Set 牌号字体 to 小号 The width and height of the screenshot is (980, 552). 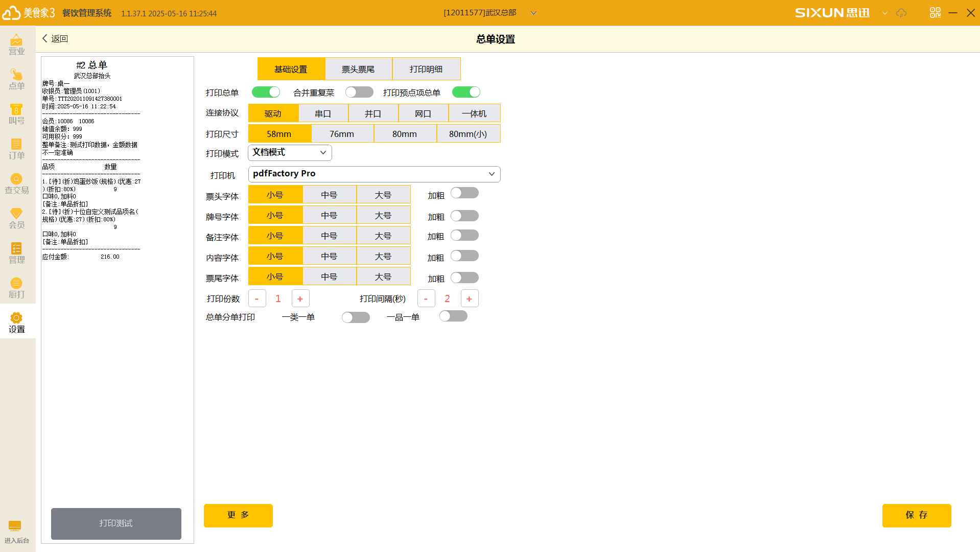[x=275, y=215]
